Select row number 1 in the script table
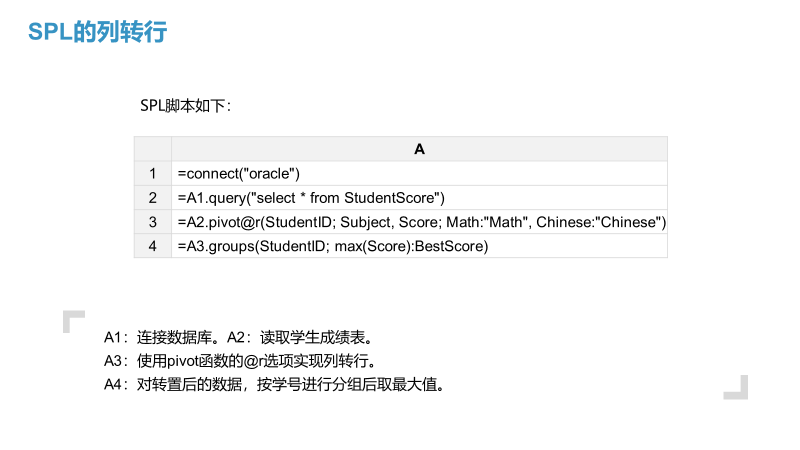 [152, 173]
